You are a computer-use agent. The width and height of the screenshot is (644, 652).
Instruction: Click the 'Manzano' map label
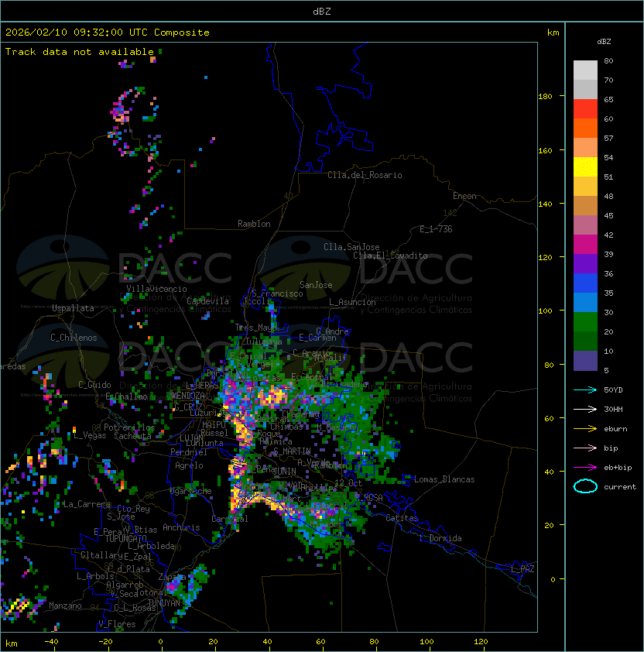pyautogui.click(x=65, y=606)
